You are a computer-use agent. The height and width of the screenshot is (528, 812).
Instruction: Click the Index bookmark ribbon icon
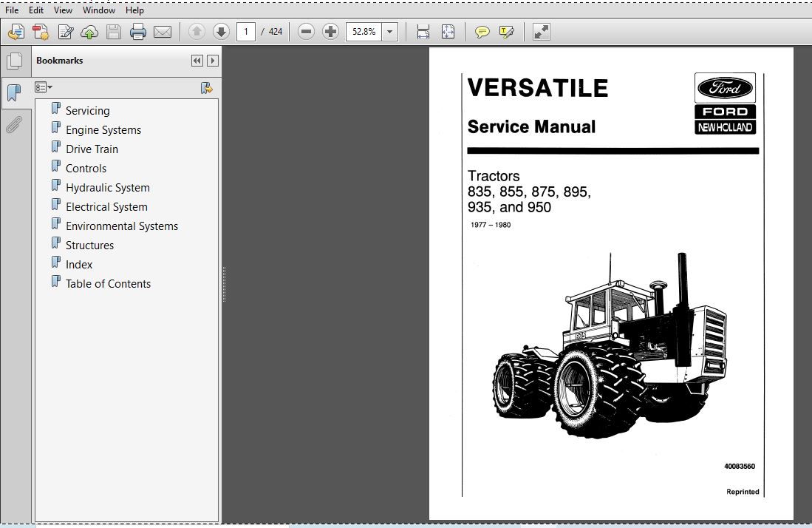pyautogui.click(x=56, y=263)
